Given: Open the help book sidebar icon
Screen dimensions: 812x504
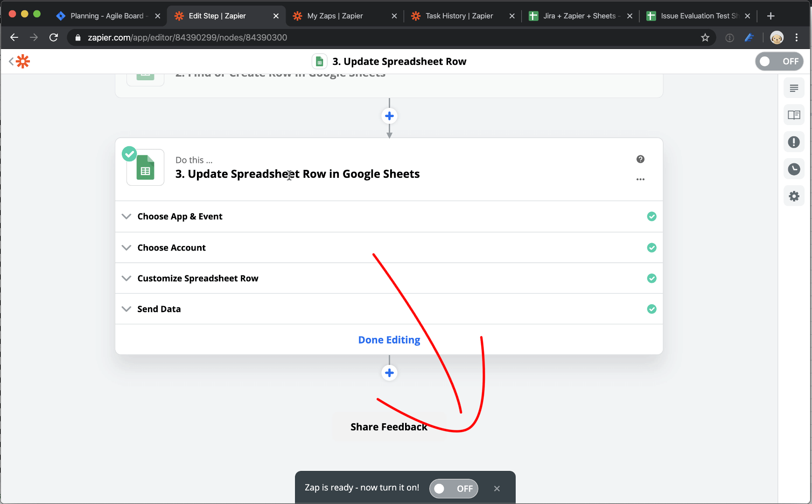Looking at the screenshot, I should click(x=794, y=115).
